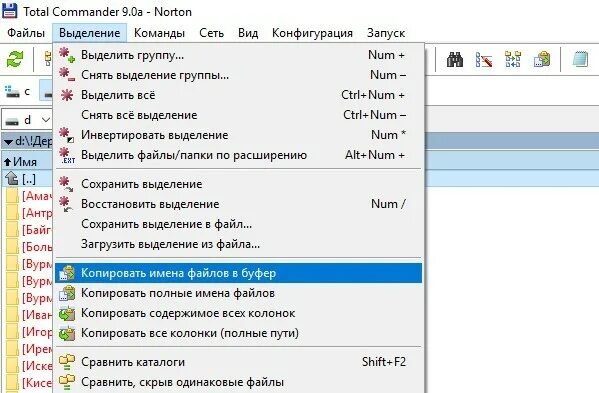This screenshot has height=393, width=599.
Task: Click the multi-rename tool toolbar icon
Action: (x=484, y=60)
